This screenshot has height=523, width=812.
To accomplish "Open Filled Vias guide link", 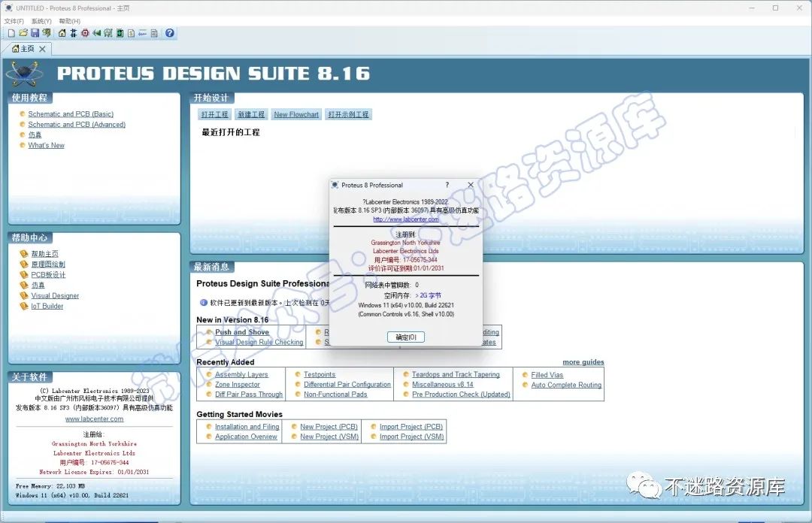I will (547, 375).
